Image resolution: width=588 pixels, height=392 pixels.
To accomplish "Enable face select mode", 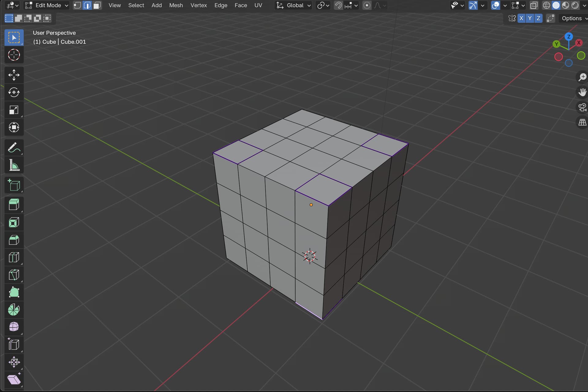I will point(97,5).
